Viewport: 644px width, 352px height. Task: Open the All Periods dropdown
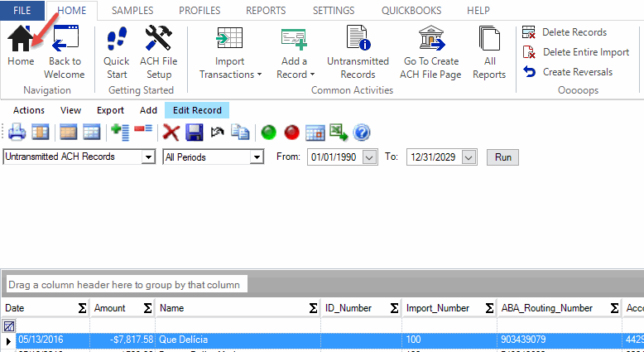[x=257, y=157]
